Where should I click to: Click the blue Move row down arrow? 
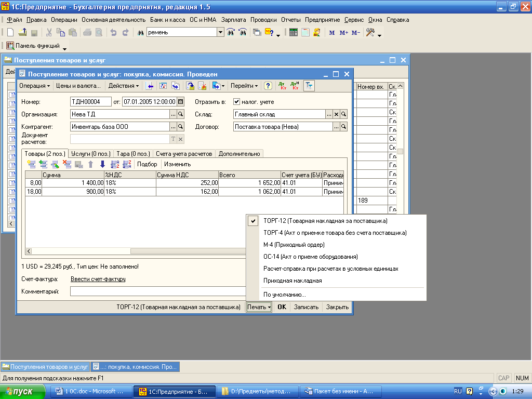pyautogui.click(x=102, y=164)
